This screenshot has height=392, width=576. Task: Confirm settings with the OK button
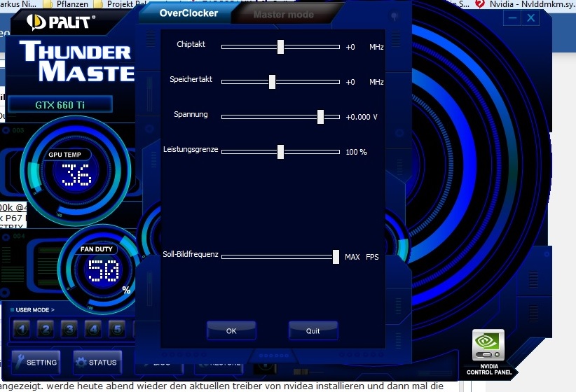(231, 330)
